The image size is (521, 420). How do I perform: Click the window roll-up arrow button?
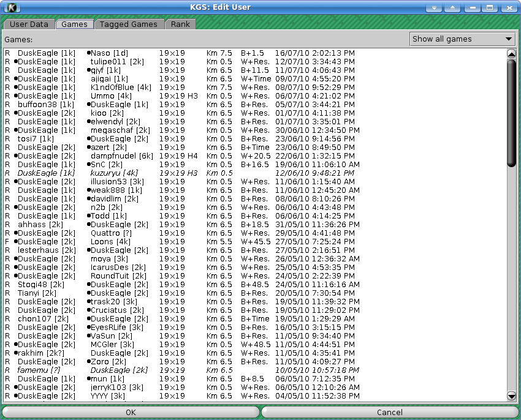tap(452, 7)
